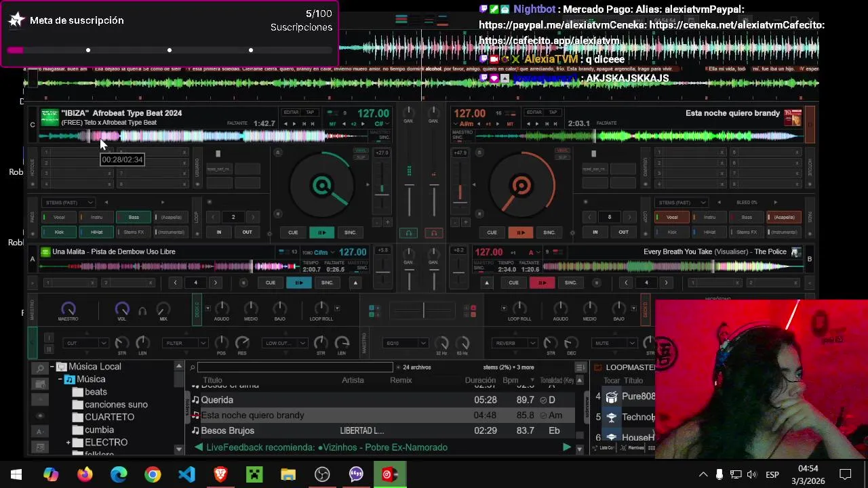Click the EDITAR button on deck C
The height and width of the screenshot is (488, 868).
(291, 113)
